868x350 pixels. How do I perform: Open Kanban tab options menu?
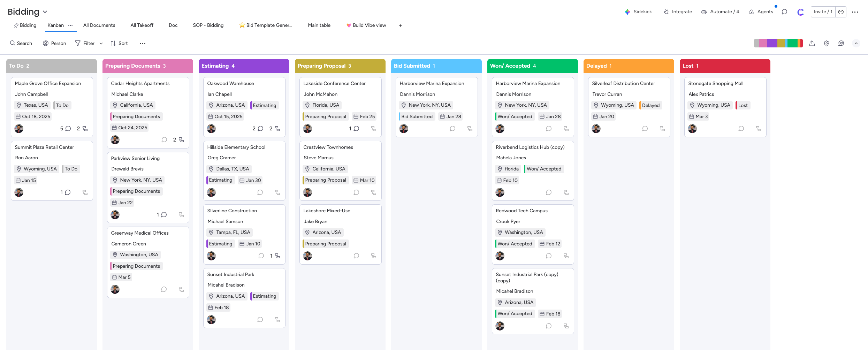[x=70, y=25]
